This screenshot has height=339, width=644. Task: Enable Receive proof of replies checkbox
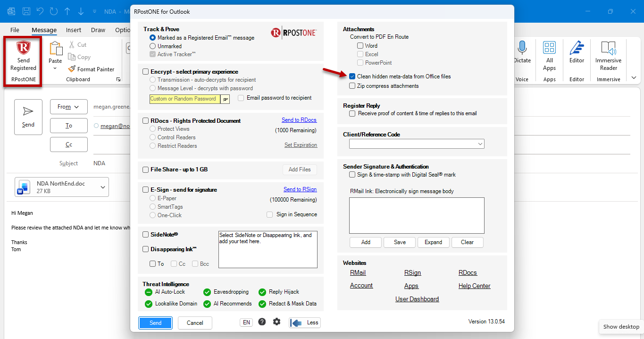click(x=352, y=113)
